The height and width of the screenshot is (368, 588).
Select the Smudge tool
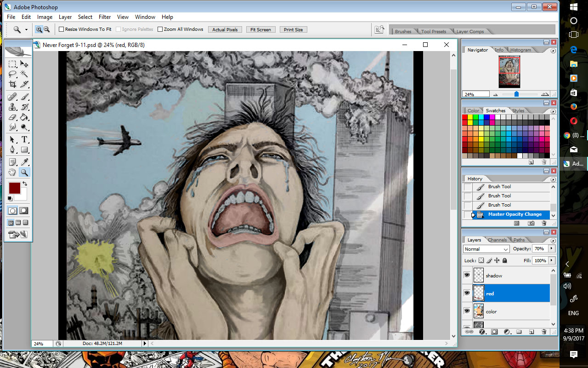(x=12, y=127)
